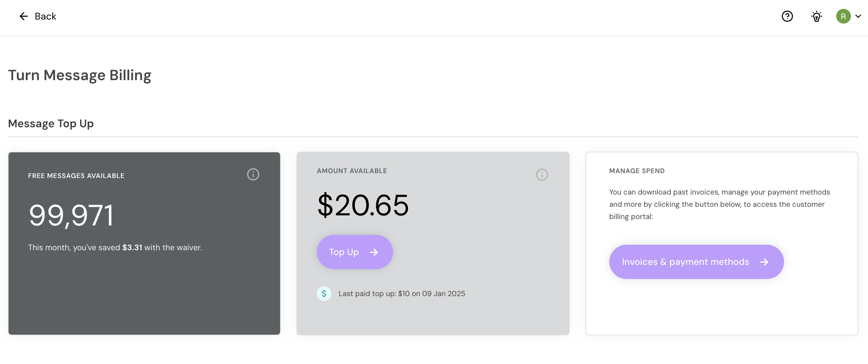Click the dollar sign icon beside last top up
The height and width of the screenshot is (364, 868).
[x=324, y=293]
